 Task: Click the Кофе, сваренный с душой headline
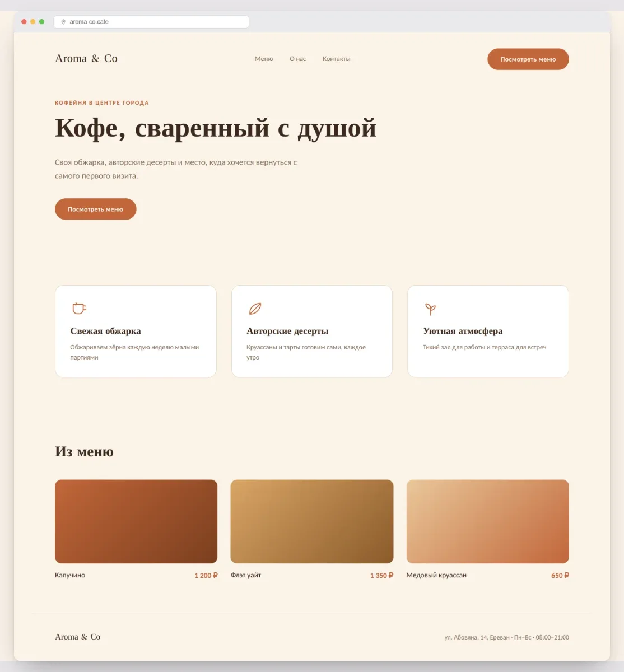pyautogui.click(x=216, y=128)
